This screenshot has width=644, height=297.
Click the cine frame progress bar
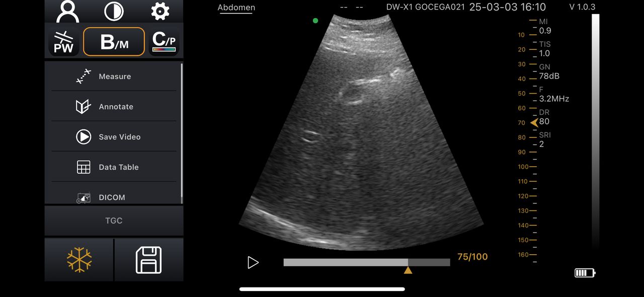point(366,262)
